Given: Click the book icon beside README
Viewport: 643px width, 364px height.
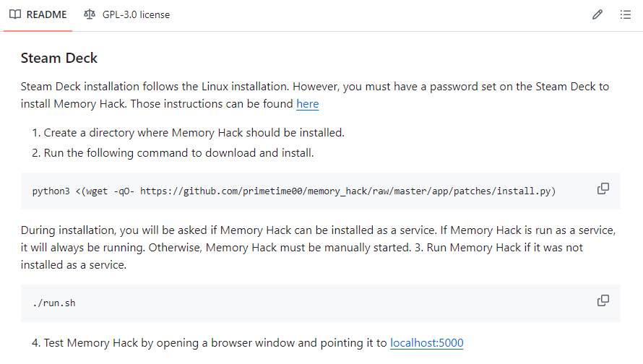Looking at the screenshot, I should tap(15, 14).
